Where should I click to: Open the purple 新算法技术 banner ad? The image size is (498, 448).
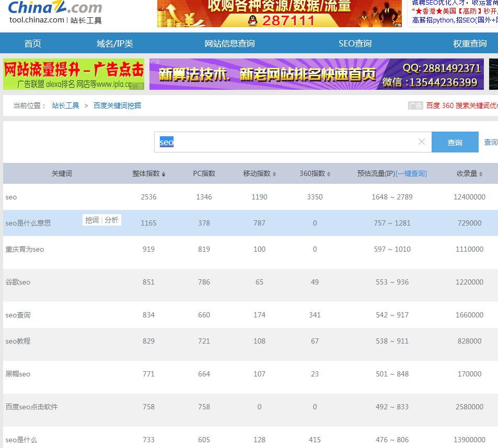click(317, 74)
